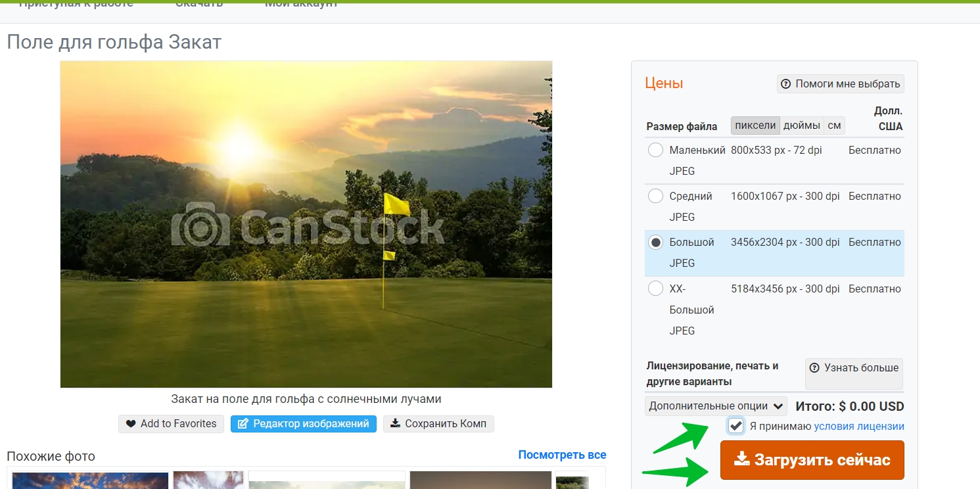Add the photo to Favorites

171,424
